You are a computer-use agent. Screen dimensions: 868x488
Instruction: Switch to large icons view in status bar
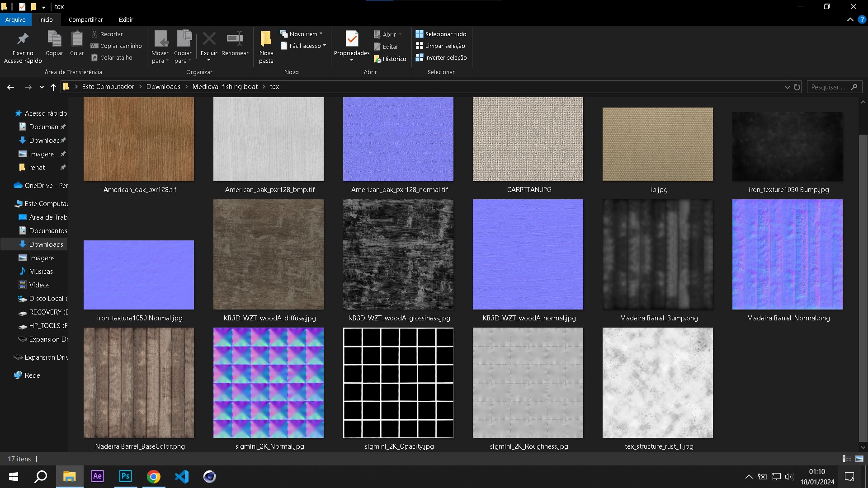pos(859,459)
